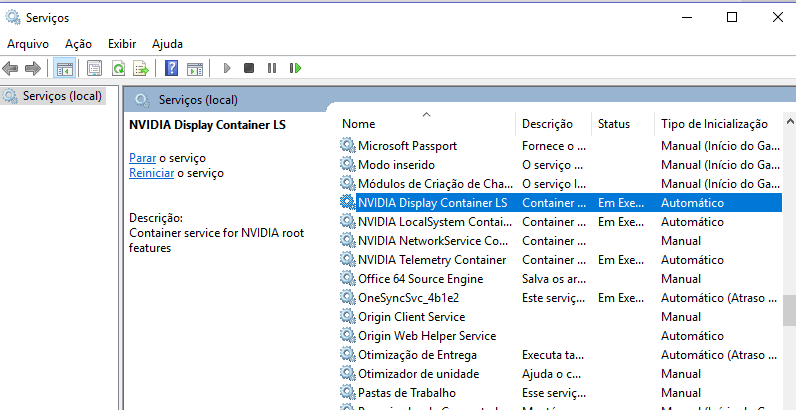Select the Otimizador de unidade service
The height and width of the screenshot is (410, 796).
(560, 374)
